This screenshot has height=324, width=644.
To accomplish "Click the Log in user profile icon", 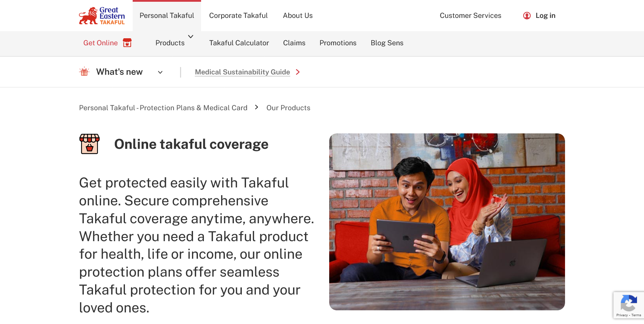I will 527,15.
